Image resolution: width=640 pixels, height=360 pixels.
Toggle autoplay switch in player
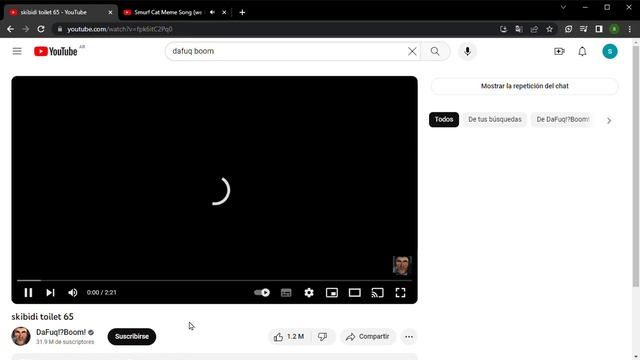pyautogui.click(x=262, y=293)
